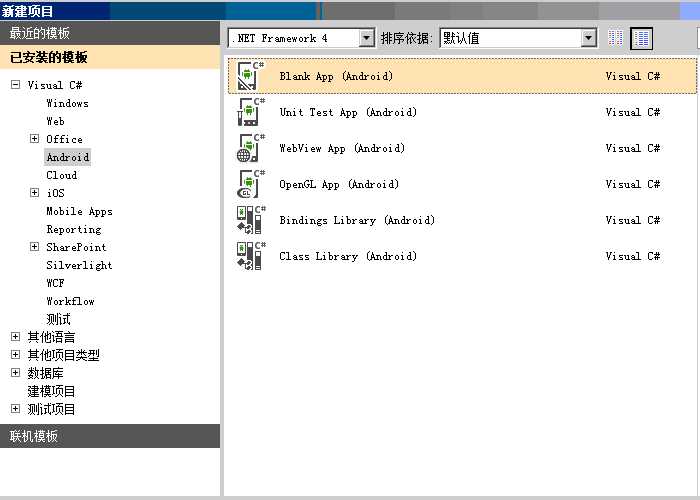Select the Cloud category
Image resolution: width=700 pixels, height=500 pixels.
(62, 175)
